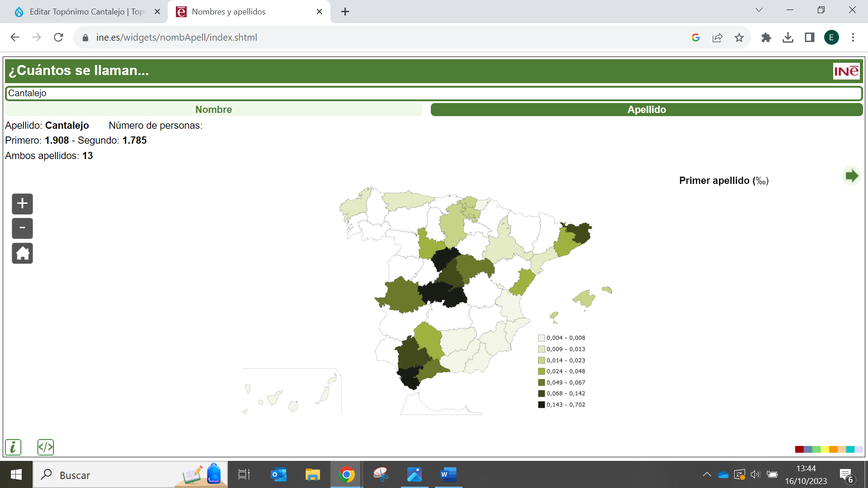The height and width of the screenshot is (488, 868).
Task: Pick the dark red color swatch
Action: click(799, 449)
